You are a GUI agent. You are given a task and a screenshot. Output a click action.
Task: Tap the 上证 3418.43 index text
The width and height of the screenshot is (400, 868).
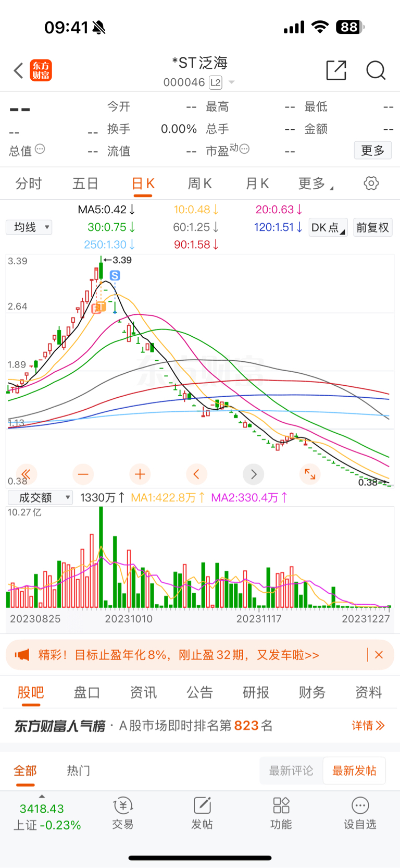[47, 817]
